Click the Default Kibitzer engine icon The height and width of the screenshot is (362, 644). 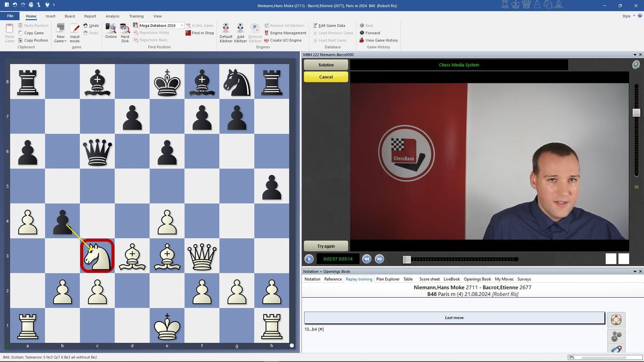pyautogui.click(x=226, y=29)
